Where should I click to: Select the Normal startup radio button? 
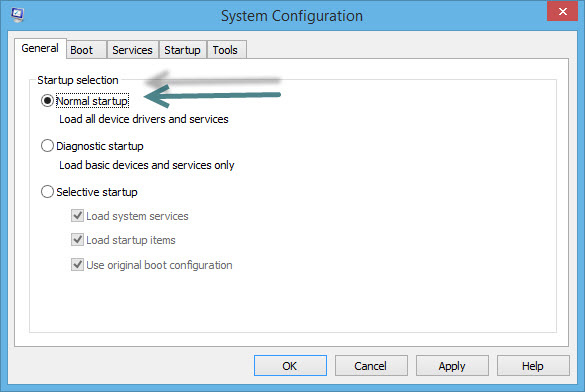click(x=47, y=101)
